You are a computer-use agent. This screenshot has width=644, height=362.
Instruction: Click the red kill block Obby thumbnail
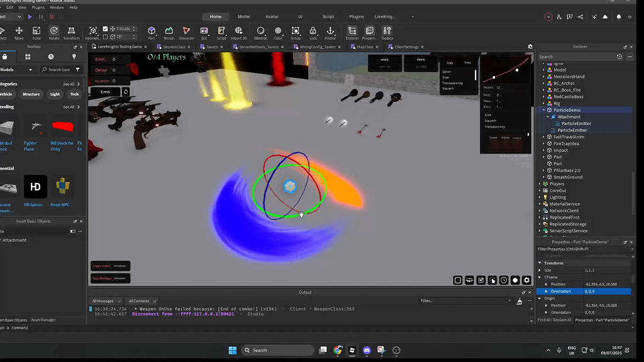pyautogui.click(x=63, y=126)
